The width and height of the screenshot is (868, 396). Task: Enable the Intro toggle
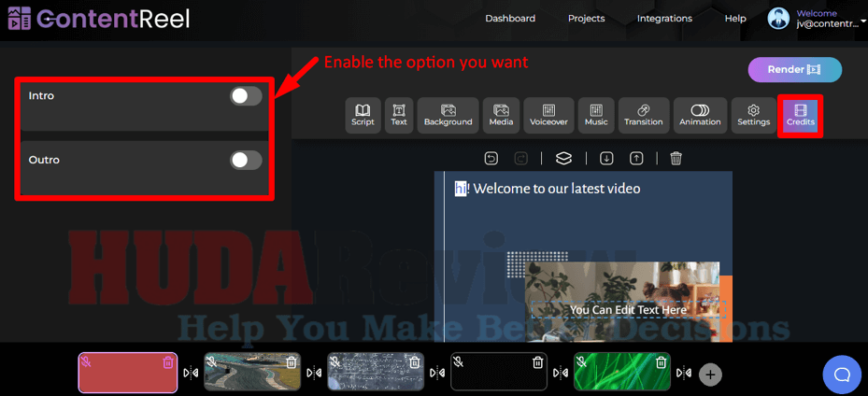click(246, 96)
